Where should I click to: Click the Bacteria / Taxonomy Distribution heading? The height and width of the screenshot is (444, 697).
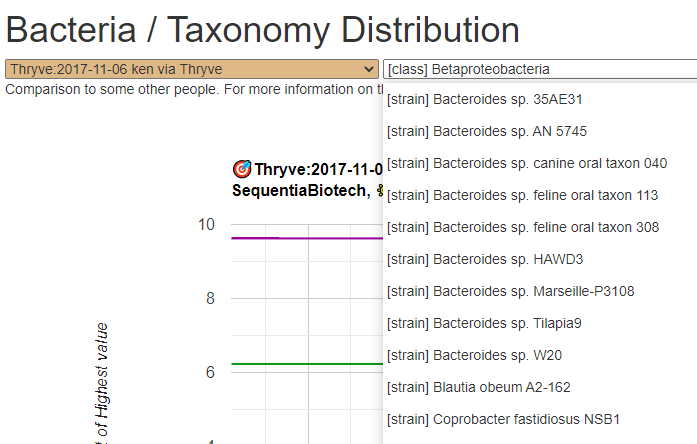264,30
